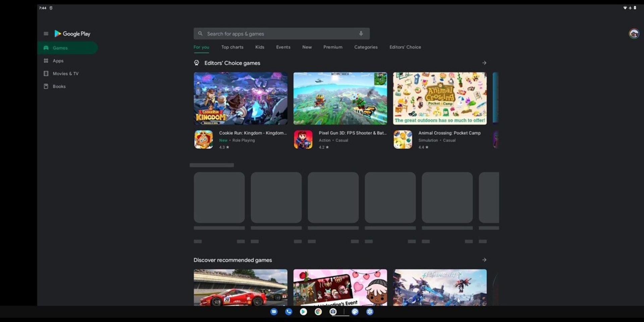Tap the voice search microphone icon

tap(361, 34)
